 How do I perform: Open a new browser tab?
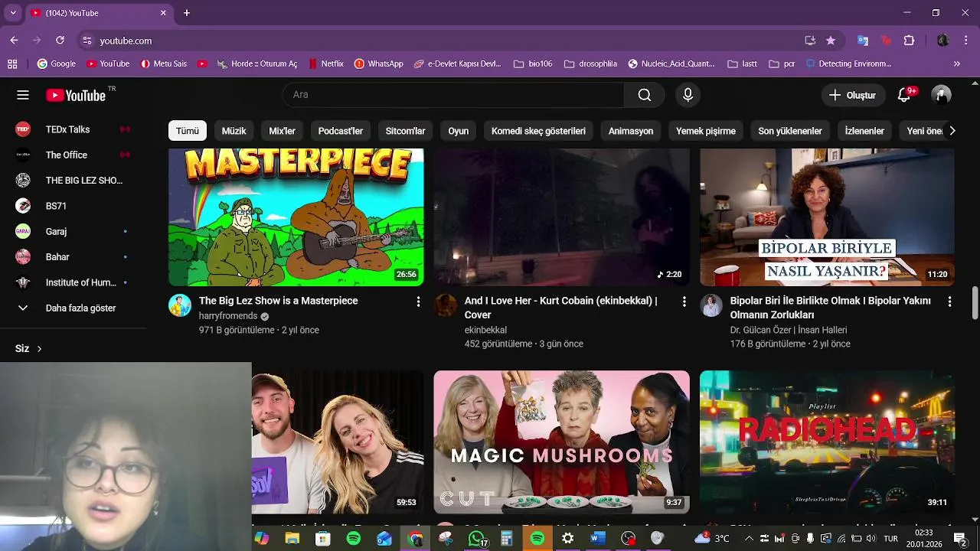pyautogui.click(x=187, y=13)
